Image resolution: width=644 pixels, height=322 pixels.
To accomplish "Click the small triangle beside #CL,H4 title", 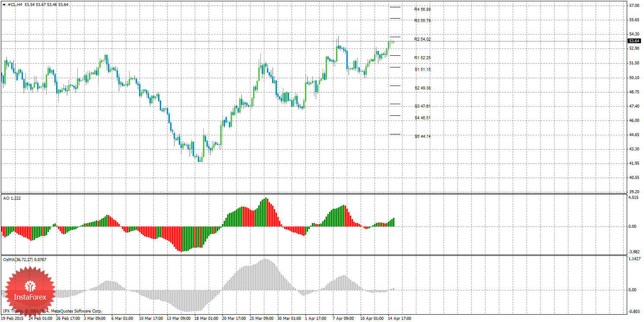I will point(4,4).
